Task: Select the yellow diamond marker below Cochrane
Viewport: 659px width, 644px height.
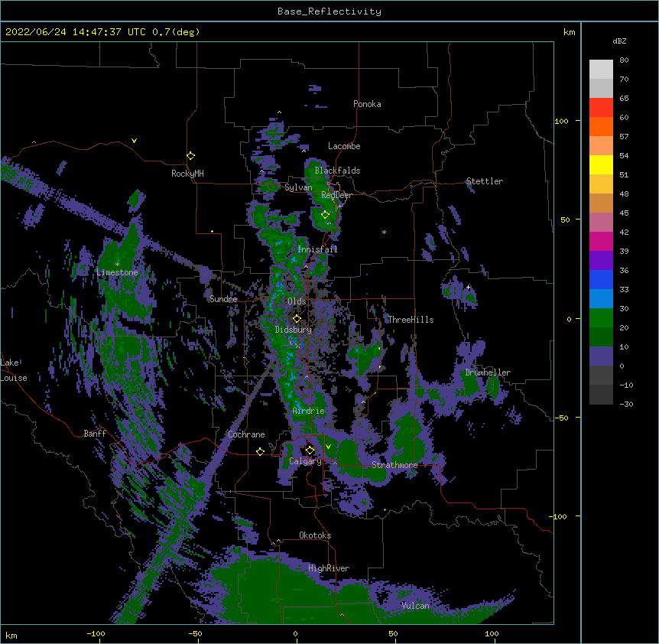Action: pyautogui.click(x=260, y=451)
